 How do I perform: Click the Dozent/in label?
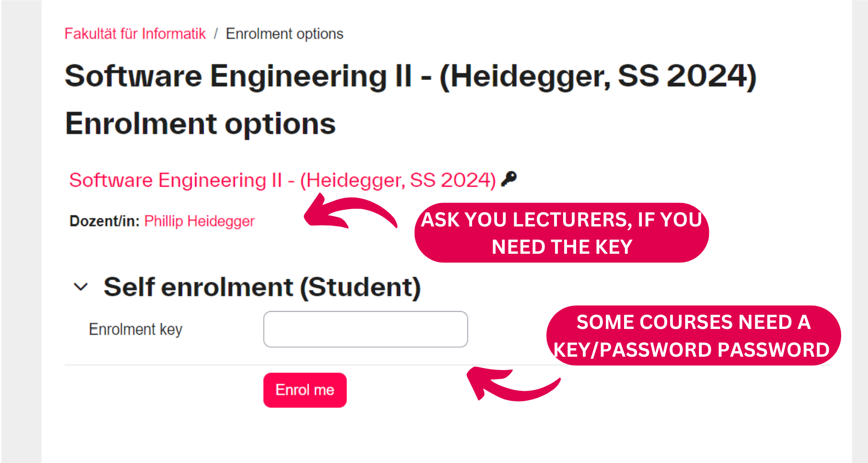point(104,221)
